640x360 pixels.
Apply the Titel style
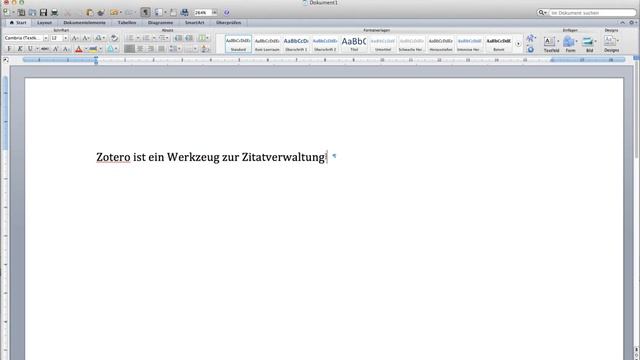354,44
